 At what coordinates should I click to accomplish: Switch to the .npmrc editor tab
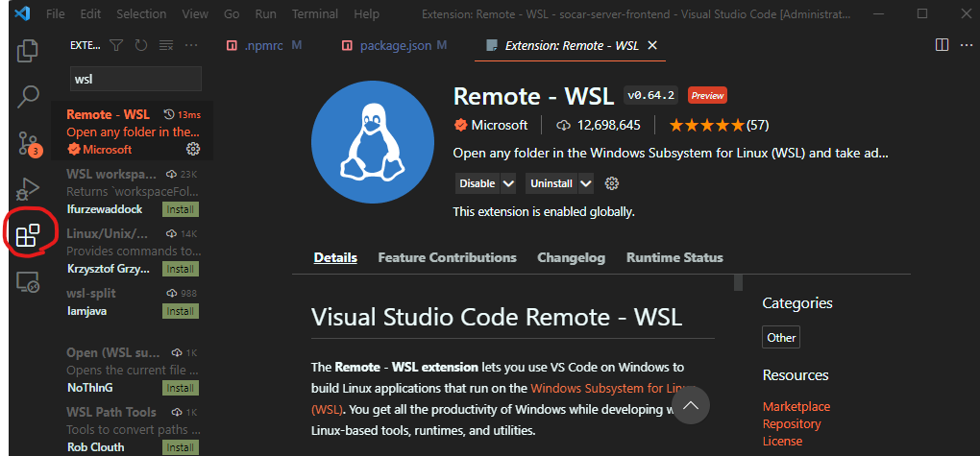[x=264, y=45]
